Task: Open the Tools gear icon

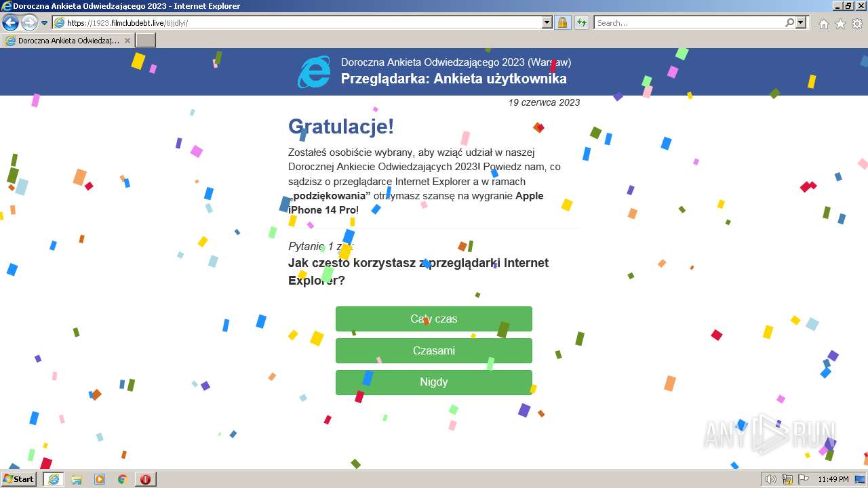Action: click(857, 24)
